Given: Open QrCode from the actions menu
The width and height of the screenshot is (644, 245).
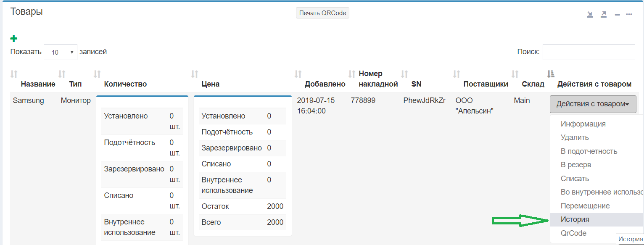Looking at the screenshot, I should coord(573,233).
